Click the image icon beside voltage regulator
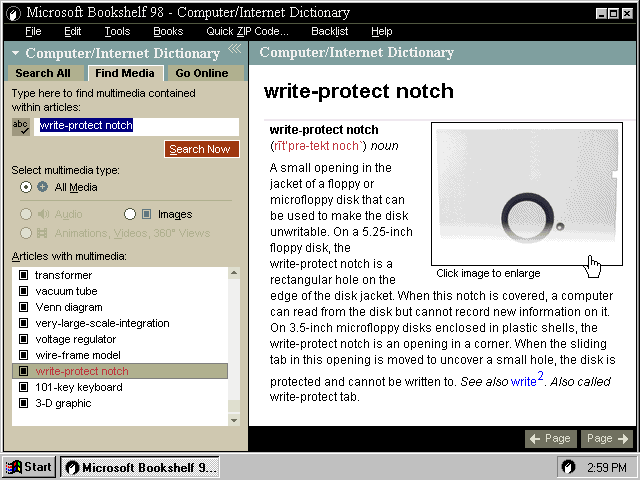Viewport: 640px width, 480px height. (24, 339)
